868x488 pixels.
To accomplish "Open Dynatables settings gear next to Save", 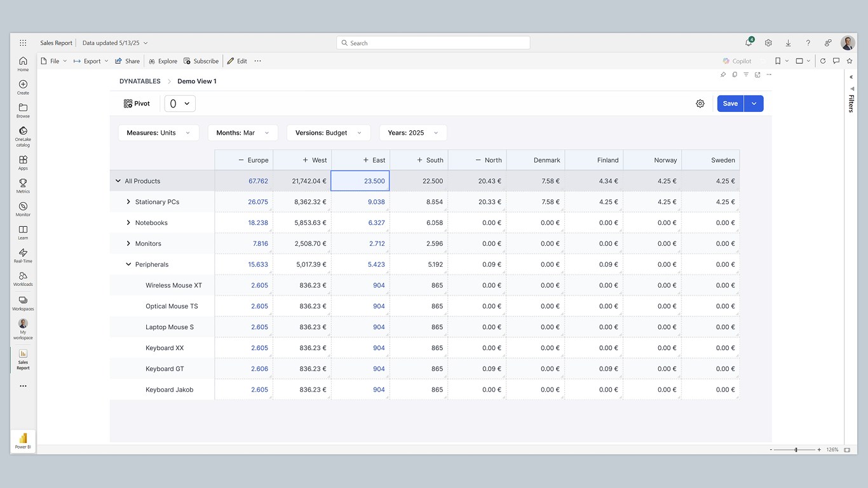I will pos(700,104).
